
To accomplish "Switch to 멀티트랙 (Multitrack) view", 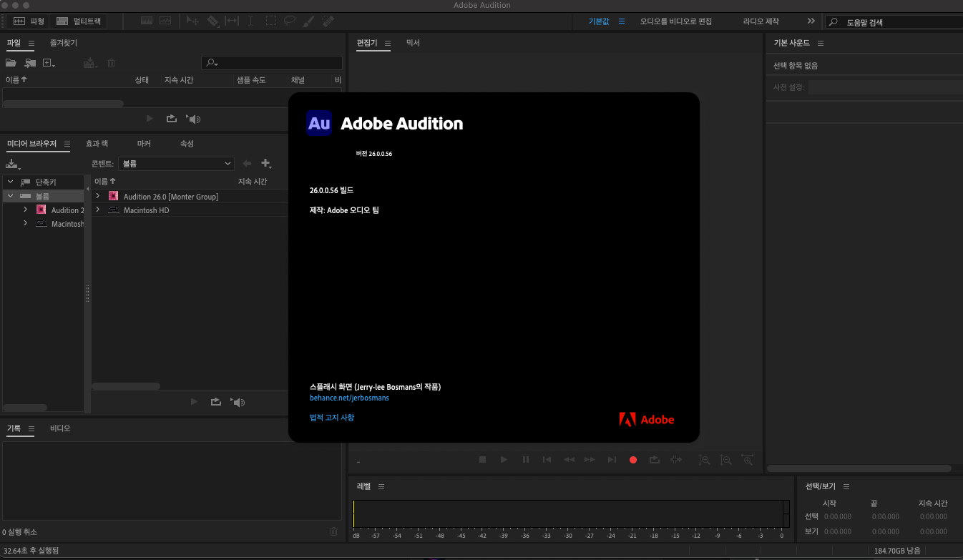I will click(x=79, y=21).
